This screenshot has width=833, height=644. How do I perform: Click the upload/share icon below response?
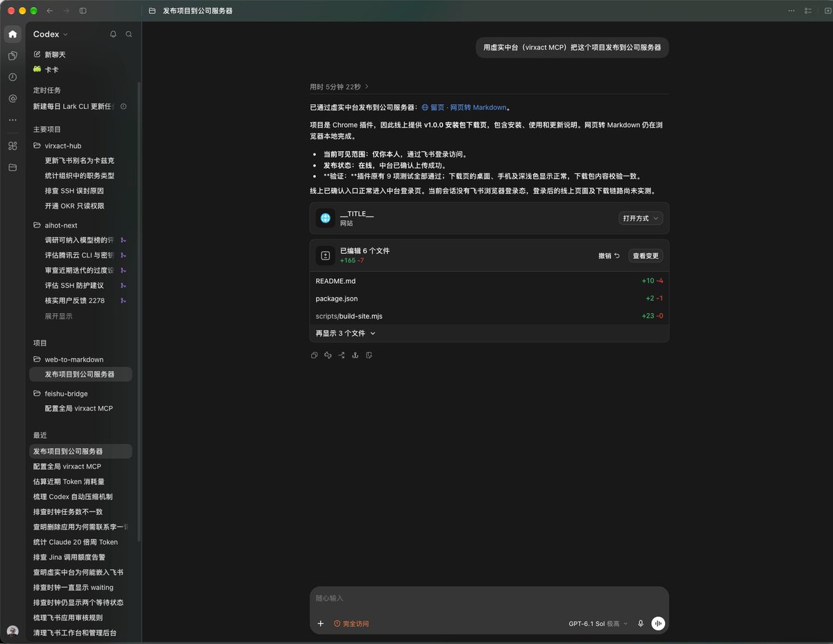[355, 355]
